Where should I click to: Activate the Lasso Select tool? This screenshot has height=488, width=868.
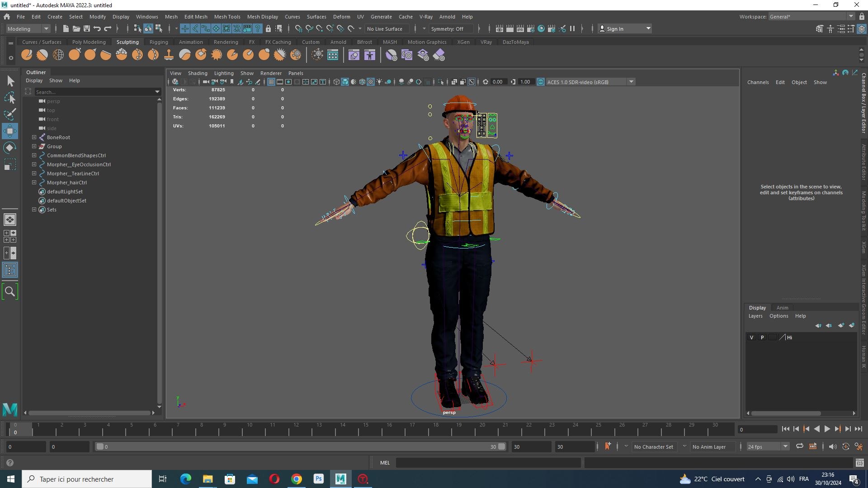point(10,98)
